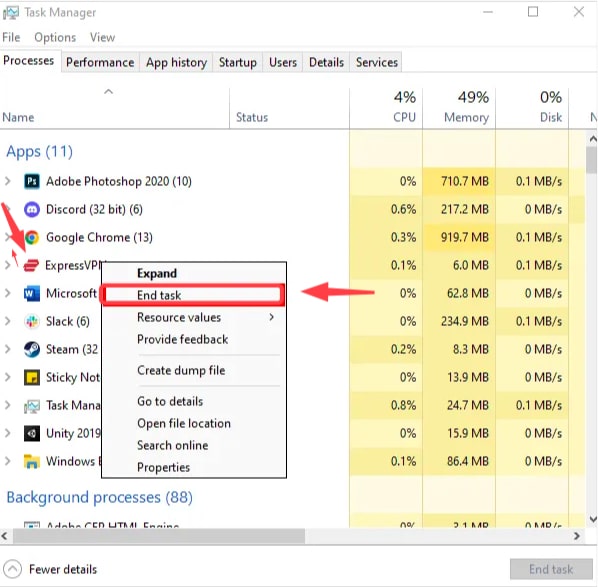The width and height of the screenshot is (598, 587).
Task: Select Provide feedback in context menu
Action: click(x=194, y=339)
